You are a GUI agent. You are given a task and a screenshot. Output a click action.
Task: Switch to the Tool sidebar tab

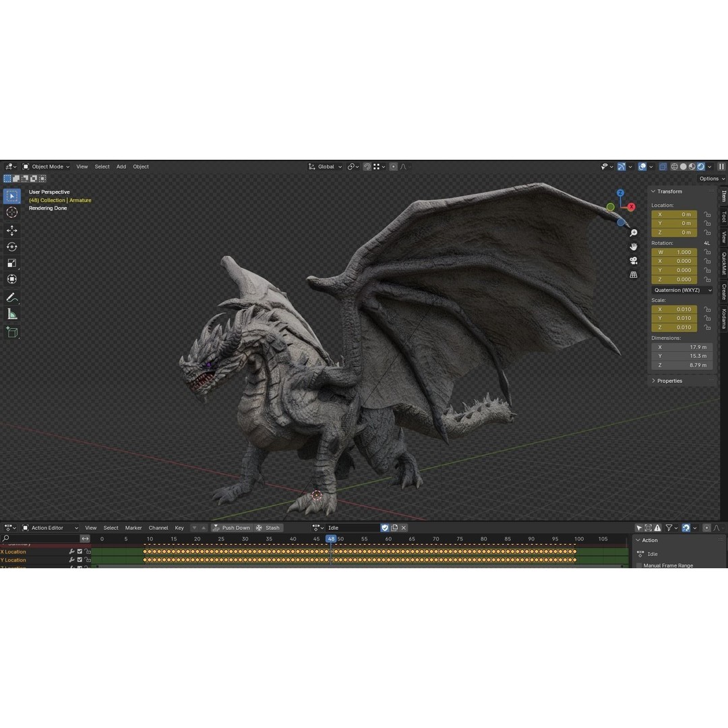click(x=723, y=217)
